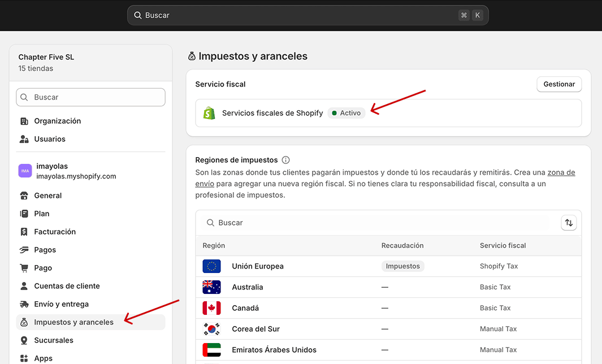Click the Canada flag

tap(211, 308)
